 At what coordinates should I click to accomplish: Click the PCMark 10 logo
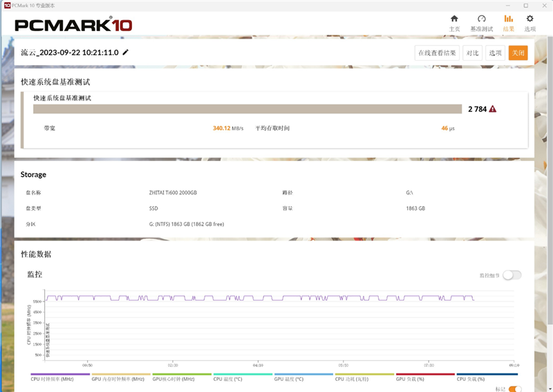(x=73, y=25)
